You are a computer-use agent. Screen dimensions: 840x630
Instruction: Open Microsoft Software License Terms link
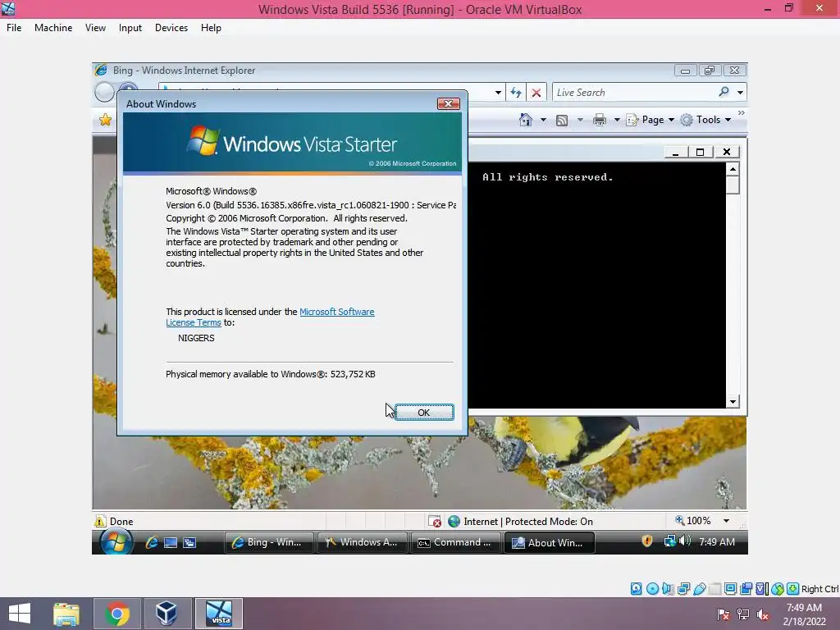coord(270,317)
